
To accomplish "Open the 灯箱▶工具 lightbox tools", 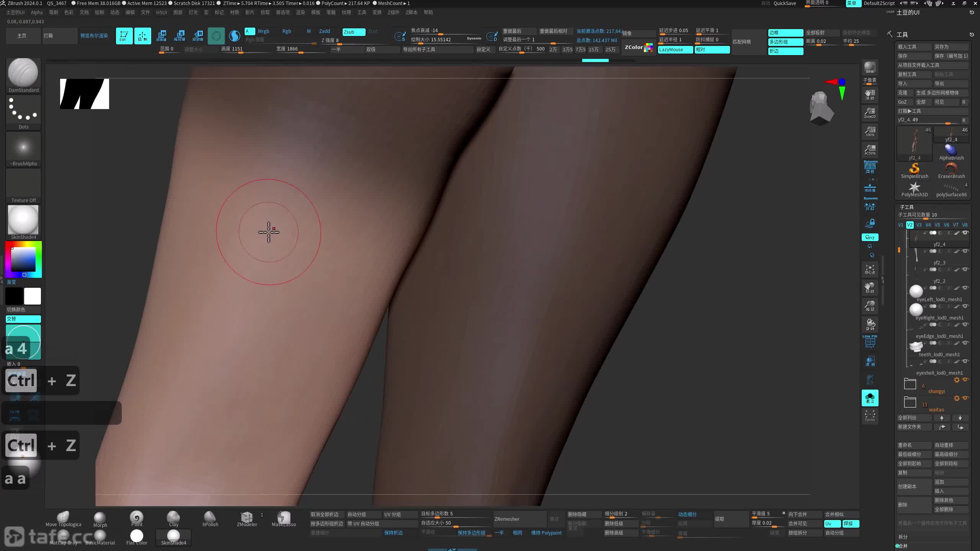I will (933, 111).
